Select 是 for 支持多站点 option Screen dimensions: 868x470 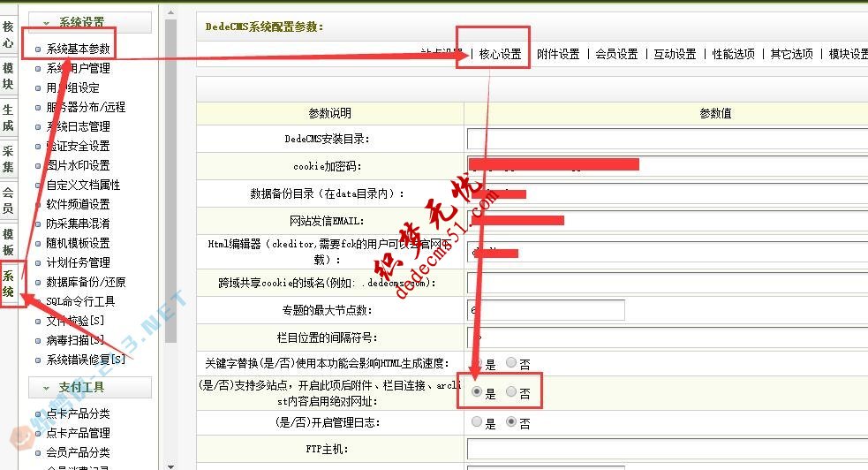pyautogui.click(x=477, y=392)
